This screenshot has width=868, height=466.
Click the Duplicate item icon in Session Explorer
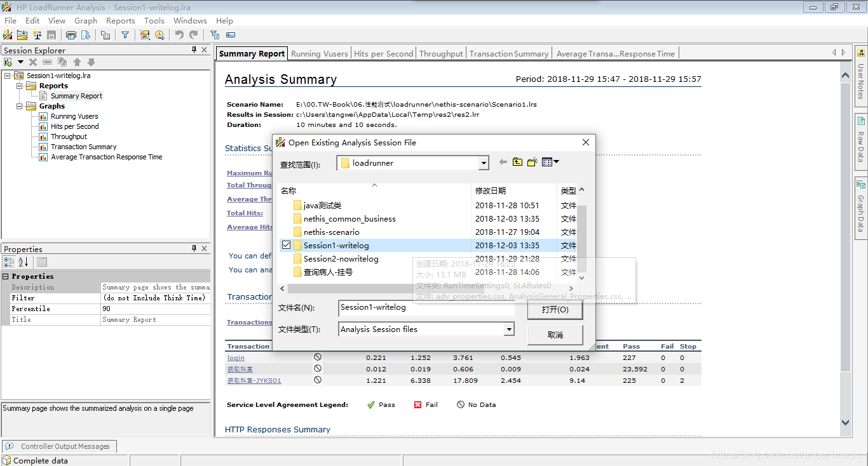pyautogui.click(x=62, y=62)
